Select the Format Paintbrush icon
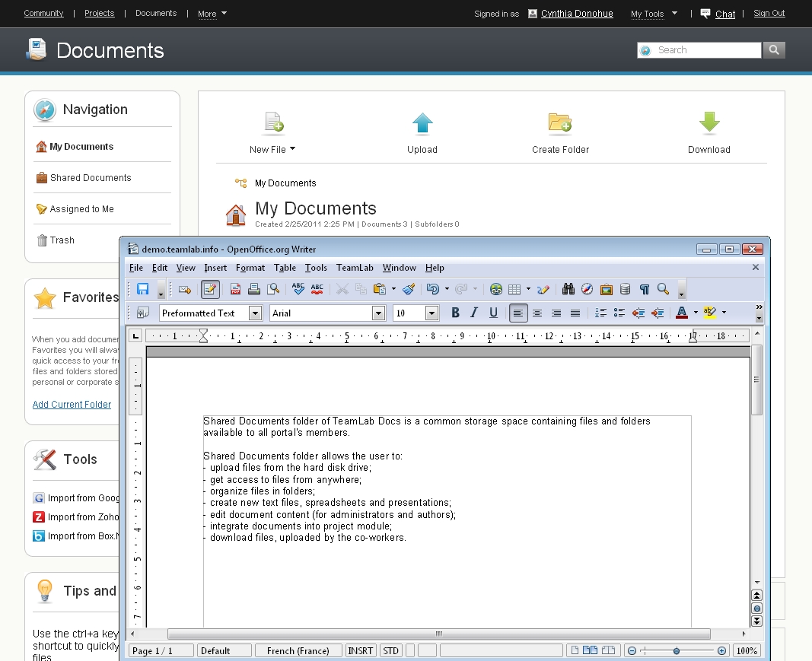The width and height of the screenshot is (812, 661). pos(409,289)
